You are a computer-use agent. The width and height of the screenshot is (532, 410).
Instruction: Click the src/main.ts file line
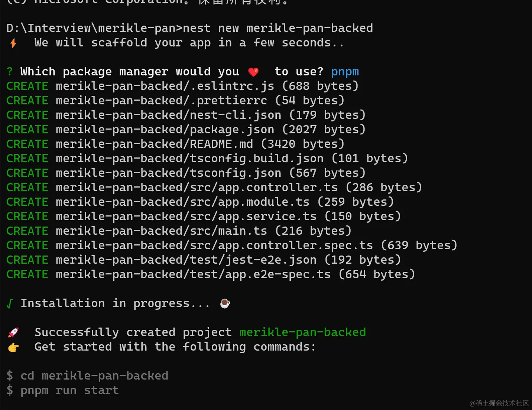(x=179, y=231)
